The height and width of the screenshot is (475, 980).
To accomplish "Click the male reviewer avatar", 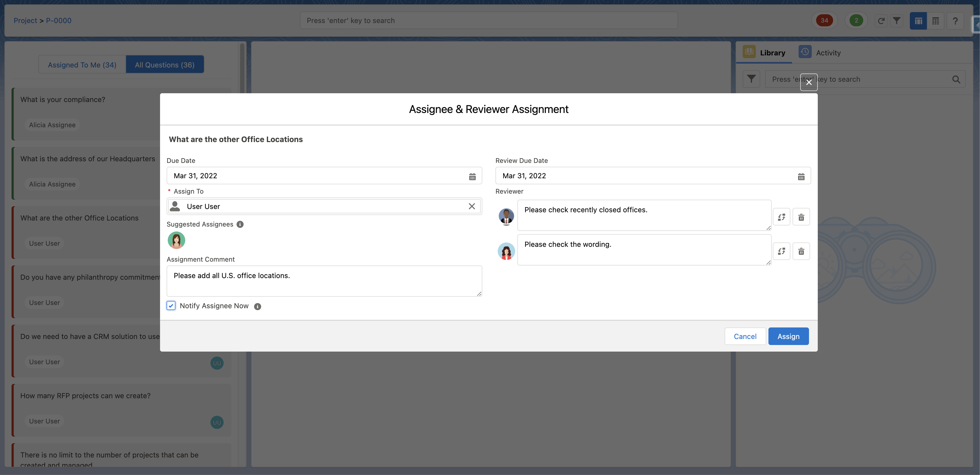I will pyautogui.click(x=506, y=217).
